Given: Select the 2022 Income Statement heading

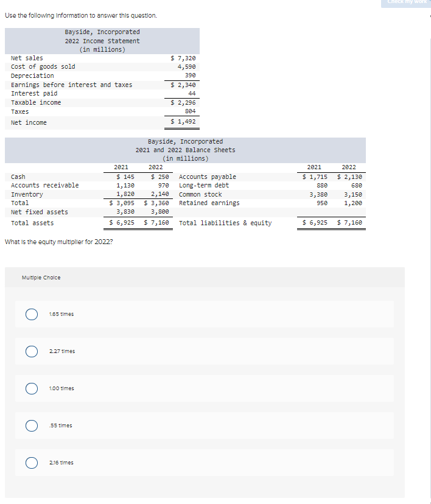Looking at the screenshot, I should tap(102, 41).
